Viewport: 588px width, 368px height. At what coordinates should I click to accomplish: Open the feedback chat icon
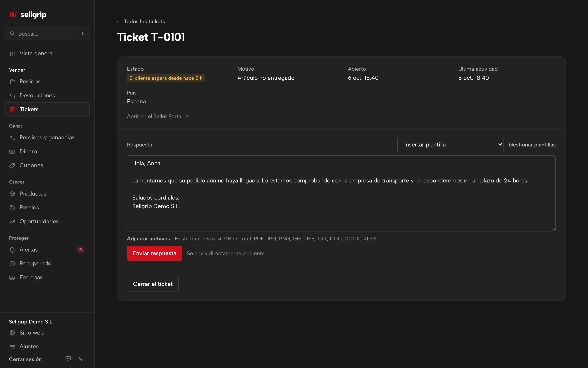click(x=68, y=359)
